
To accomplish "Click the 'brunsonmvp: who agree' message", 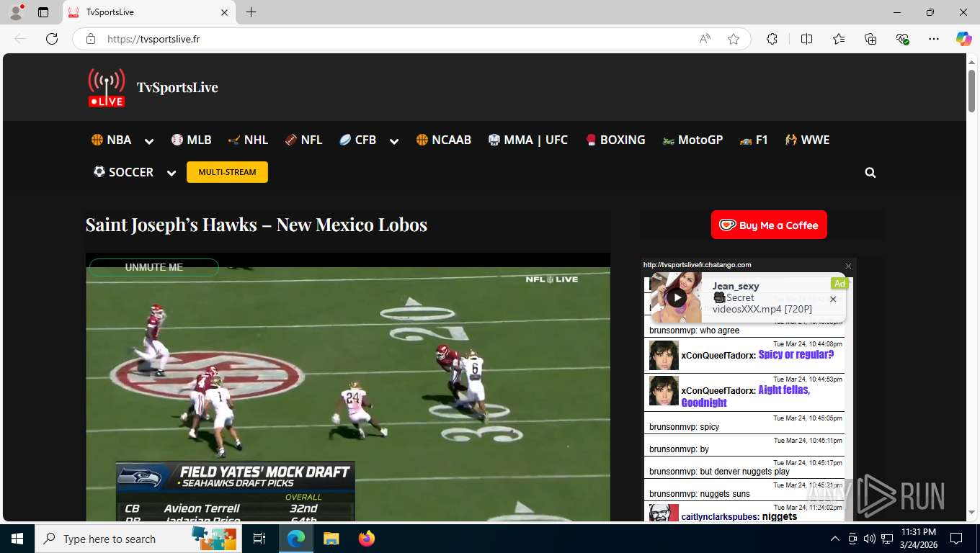I will pyautogui.click(x=694, y=331).
